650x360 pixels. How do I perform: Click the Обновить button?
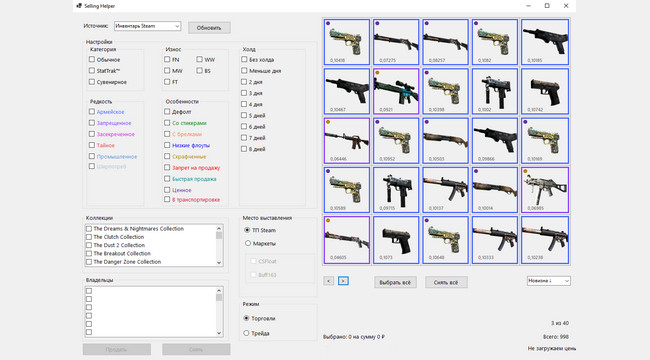(x=209, y=28)
